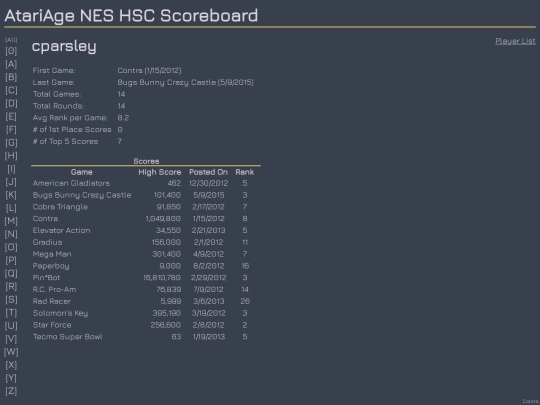
Task: Filter players by letter [A]
Action: tap(11, 64)
